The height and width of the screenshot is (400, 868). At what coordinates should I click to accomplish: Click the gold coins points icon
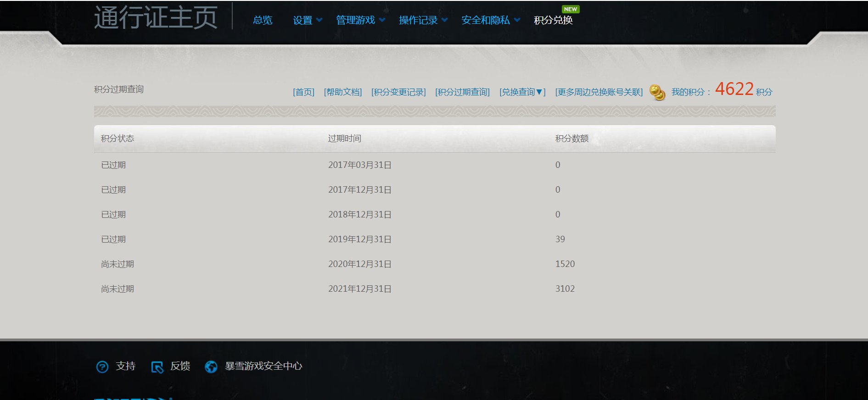click(x=657, y=92)
